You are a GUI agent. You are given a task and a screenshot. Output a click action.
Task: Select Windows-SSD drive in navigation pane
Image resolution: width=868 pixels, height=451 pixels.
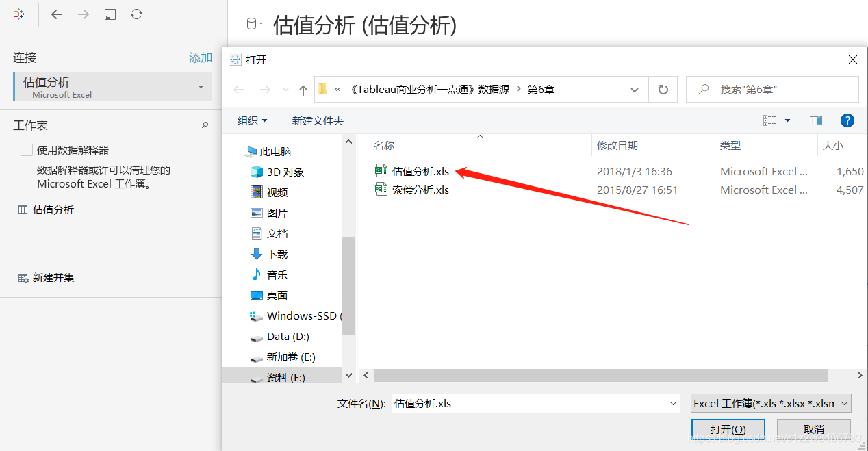(x=295, y=315)
